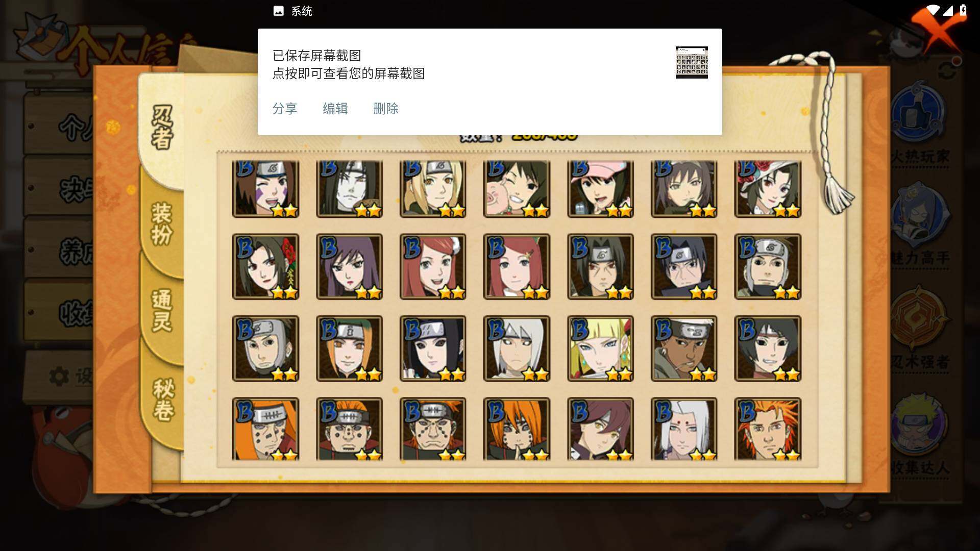Select the long black-haired pale ninja
The image size is (980, 551).
coord(349,189)
